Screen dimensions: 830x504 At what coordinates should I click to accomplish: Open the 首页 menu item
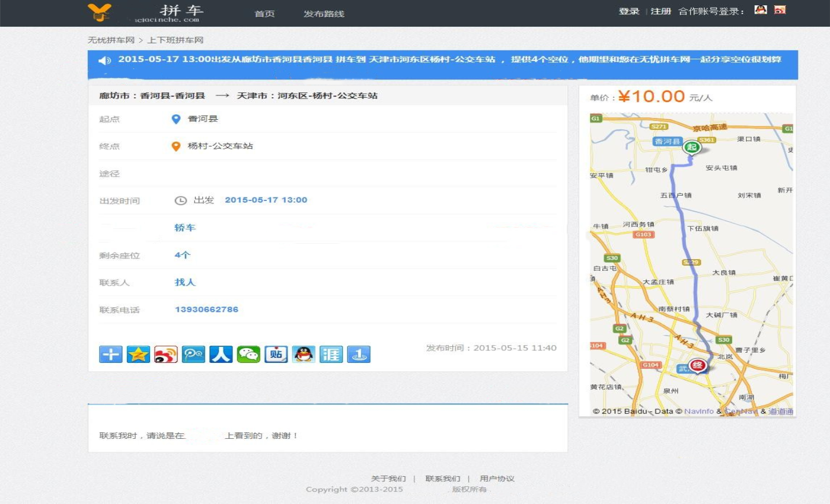264,14
